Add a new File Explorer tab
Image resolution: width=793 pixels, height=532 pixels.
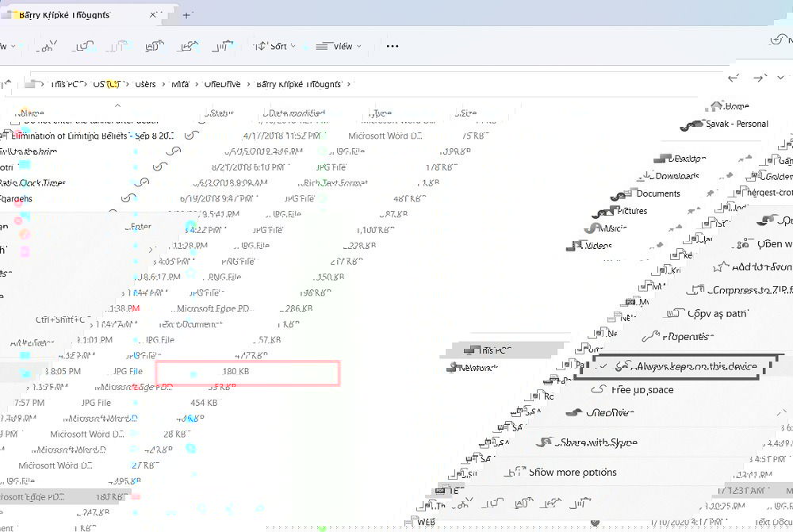coord(186,15)
